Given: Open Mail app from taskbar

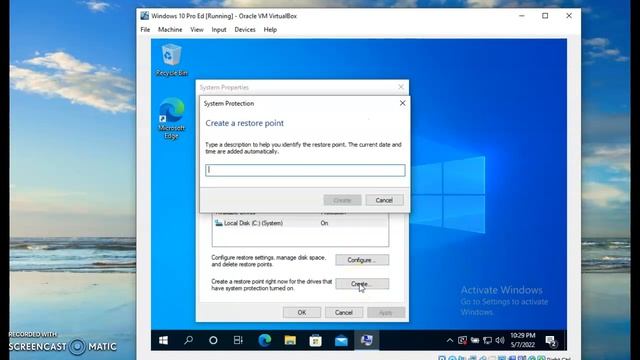Looking at the screenshot, I should pyautogui.click(x=341, y=340).
